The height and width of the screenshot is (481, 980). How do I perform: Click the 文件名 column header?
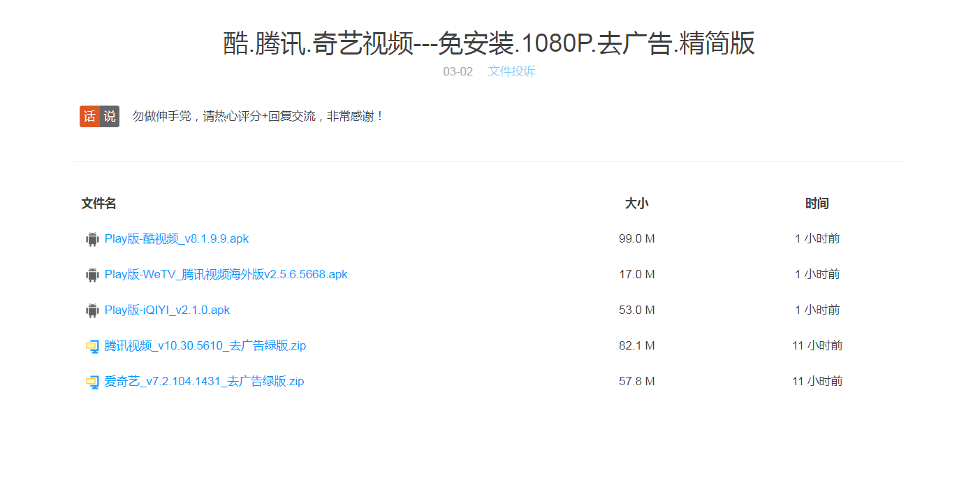pos(98,203)
